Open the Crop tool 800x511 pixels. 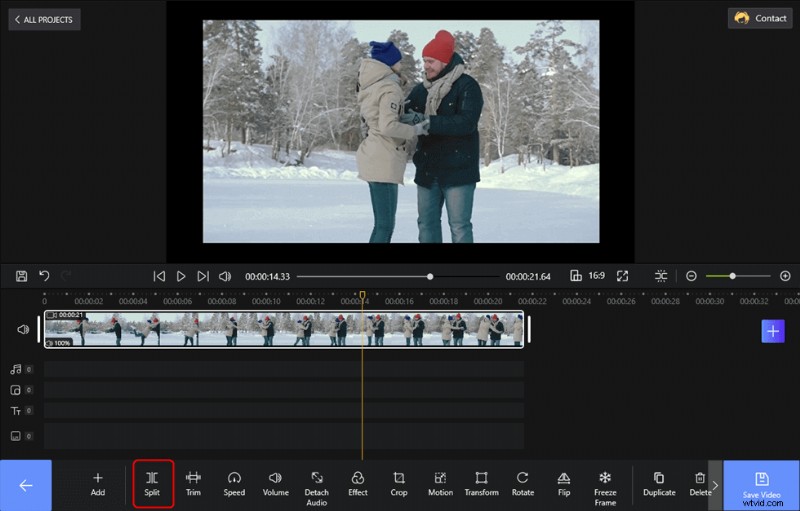click(x=399, y=484)
